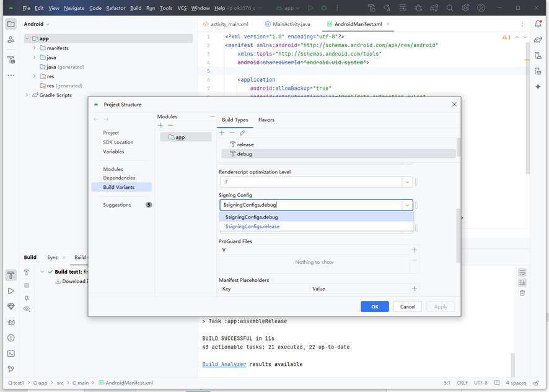
Task: Add a Manifest Placeholder with the plus icon
Action: coord(414,289)
